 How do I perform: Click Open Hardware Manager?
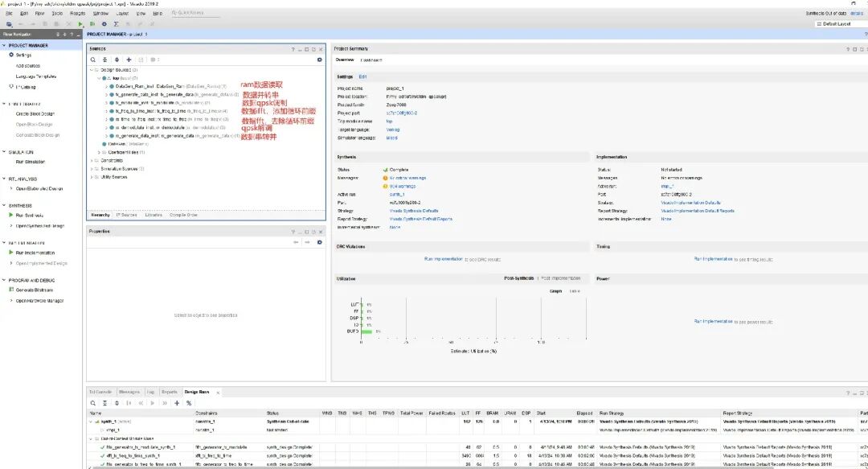pyautogui.click(x=39, y=301)
